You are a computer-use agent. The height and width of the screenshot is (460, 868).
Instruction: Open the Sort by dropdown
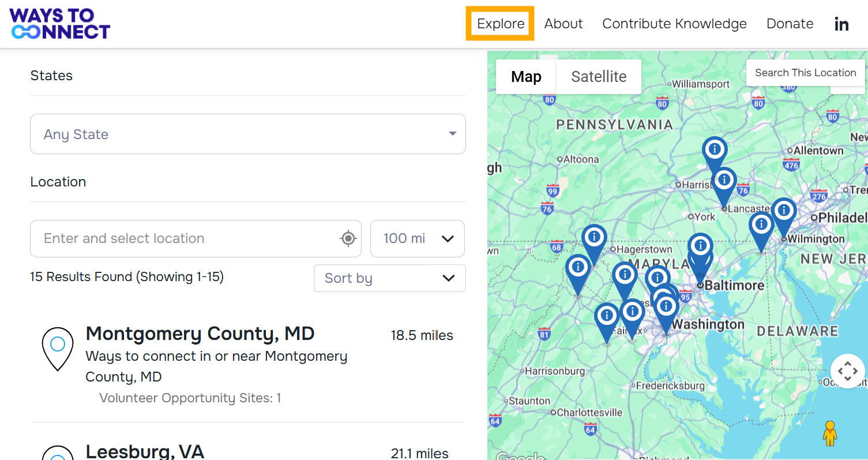point(389,278)
